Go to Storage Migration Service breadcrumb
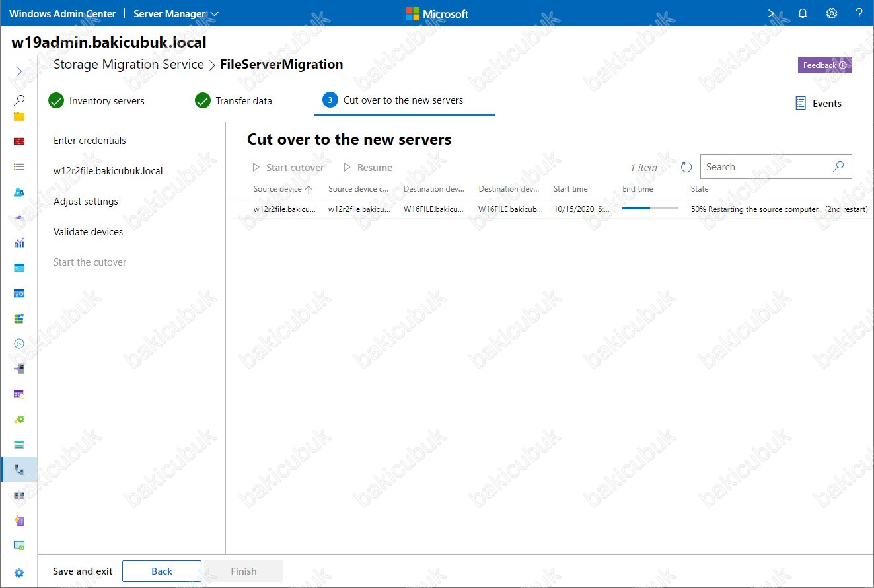This screenshot has width=874, height=588. click(x=128, y=64)
